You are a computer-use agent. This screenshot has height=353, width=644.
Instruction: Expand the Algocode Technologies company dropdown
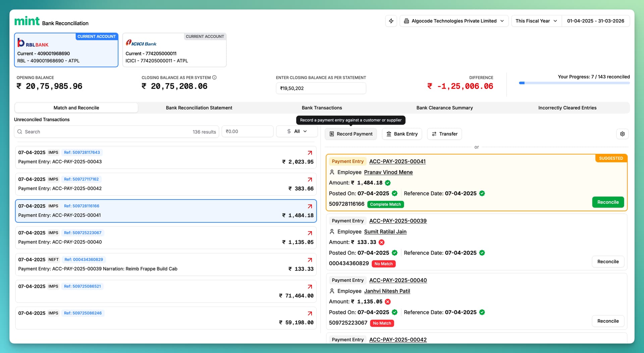tap(454, 21)
